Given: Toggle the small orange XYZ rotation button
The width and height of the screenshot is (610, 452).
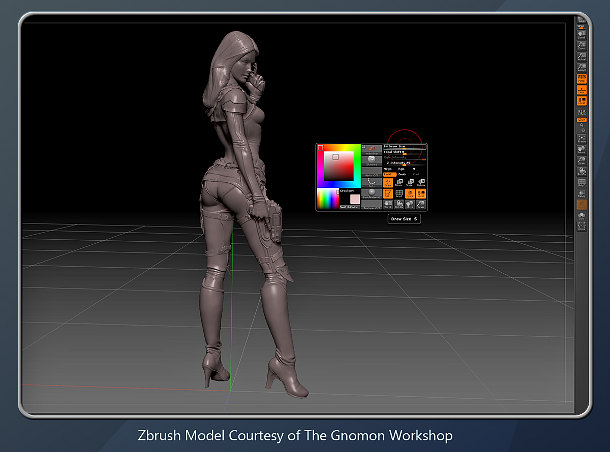Looking at the screenshot, I should point(582,119).
